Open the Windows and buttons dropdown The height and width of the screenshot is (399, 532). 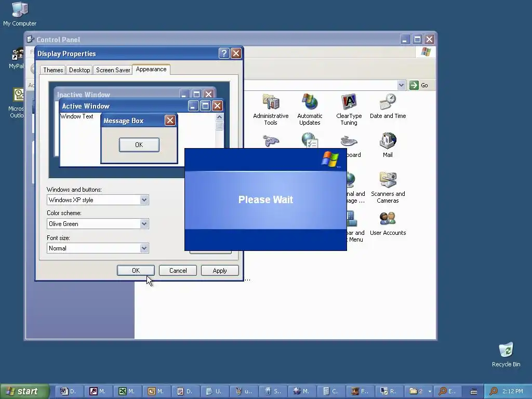point(144,200)
